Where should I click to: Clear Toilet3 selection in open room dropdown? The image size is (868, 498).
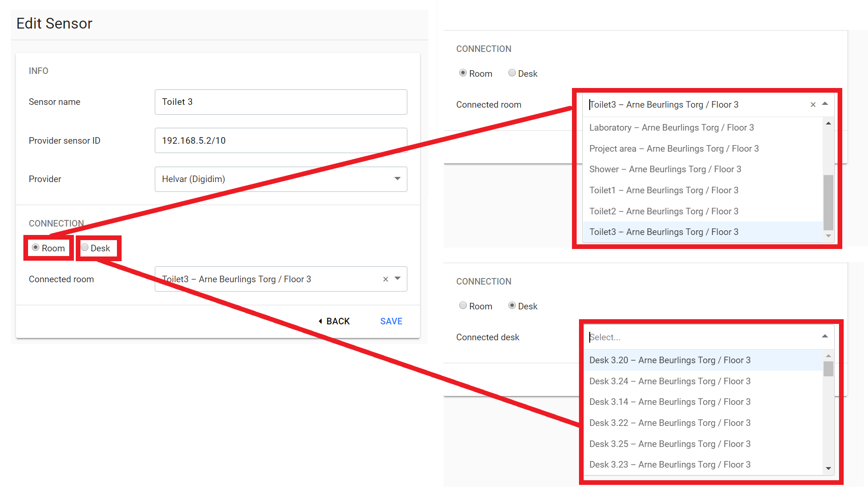[x=813, y=105]
